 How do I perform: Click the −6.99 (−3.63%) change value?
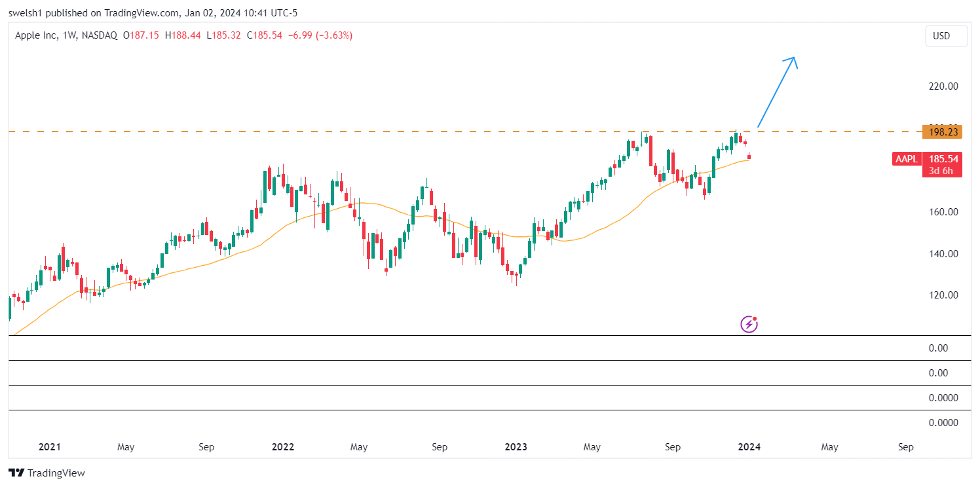320,35
